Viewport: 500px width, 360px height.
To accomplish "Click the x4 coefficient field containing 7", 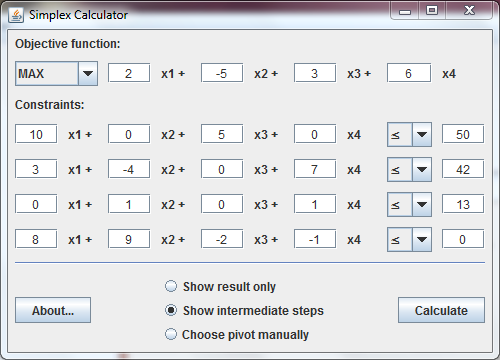I will coord(315,169).
